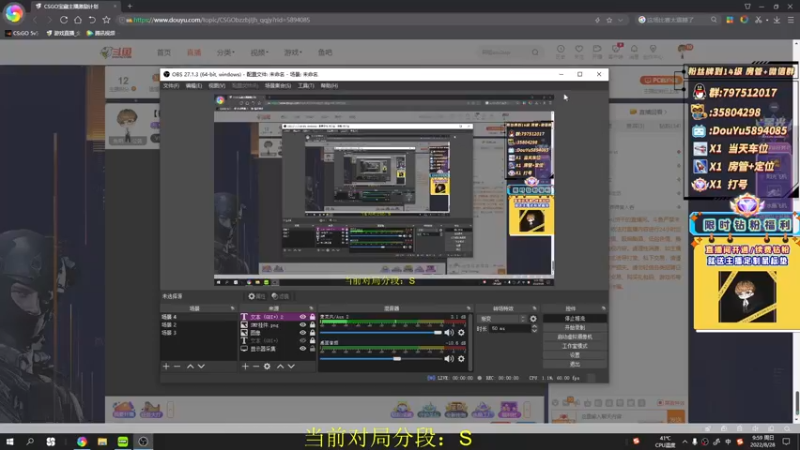
Task: Adjust transition duration stepper arrows
Action: point(534,329)
